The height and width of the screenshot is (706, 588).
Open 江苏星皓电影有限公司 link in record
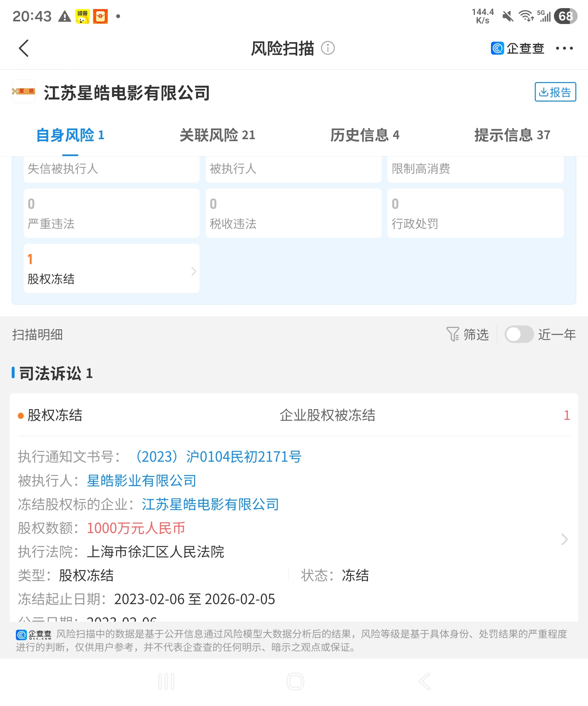pyautogui.click(x=210, y=504)
